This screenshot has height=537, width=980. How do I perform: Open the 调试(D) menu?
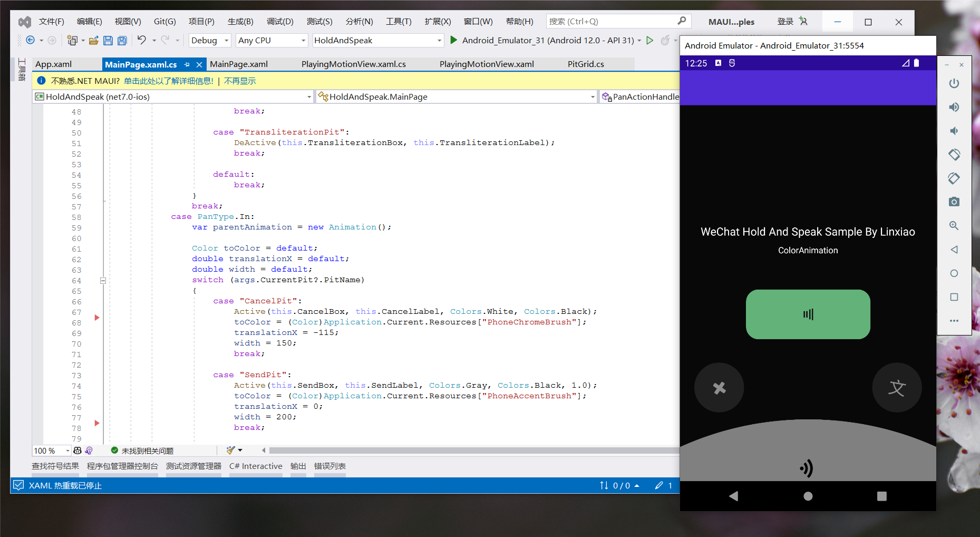point(279,22)
